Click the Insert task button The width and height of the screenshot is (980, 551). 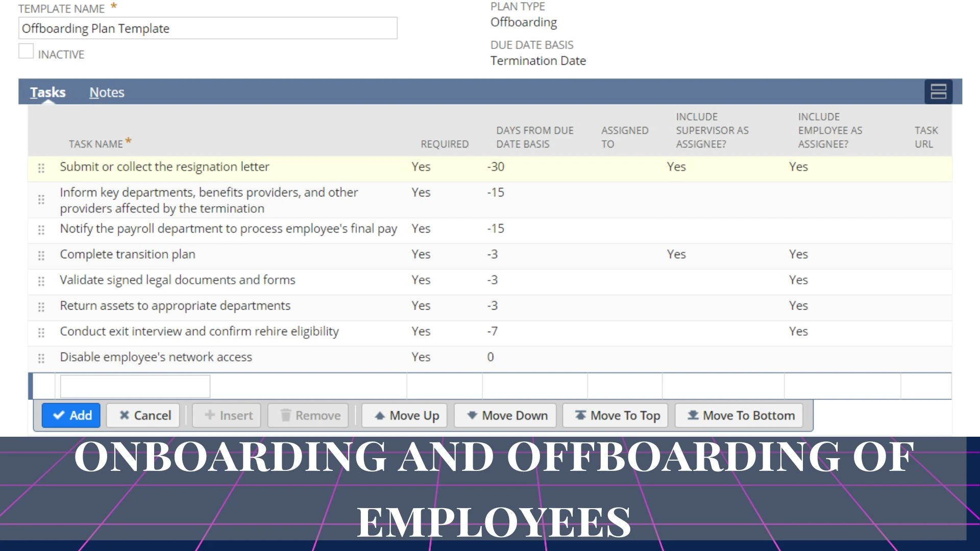pyautogui.click(x=228, y=415)
